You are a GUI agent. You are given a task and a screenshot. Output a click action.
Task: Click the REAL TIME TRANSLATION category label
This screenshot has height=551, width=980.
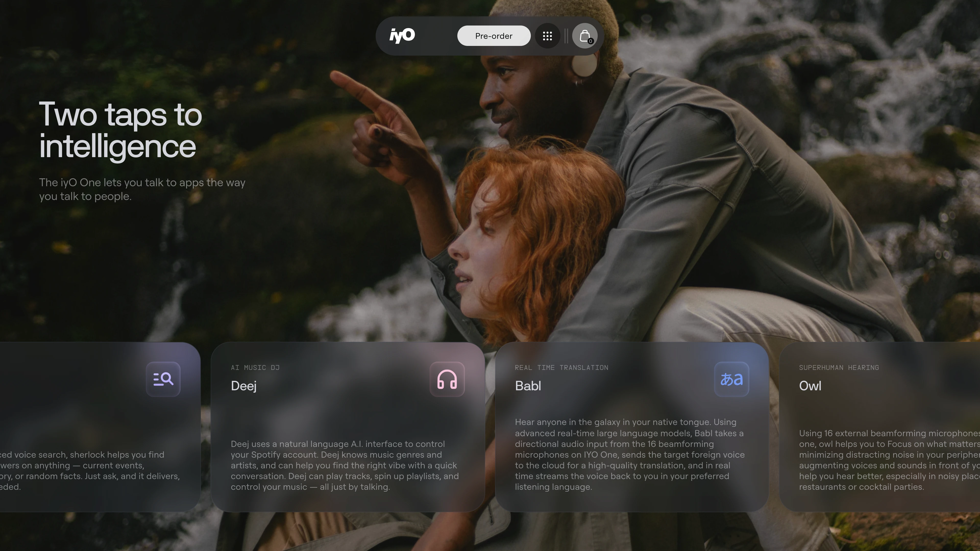point(561,368)
